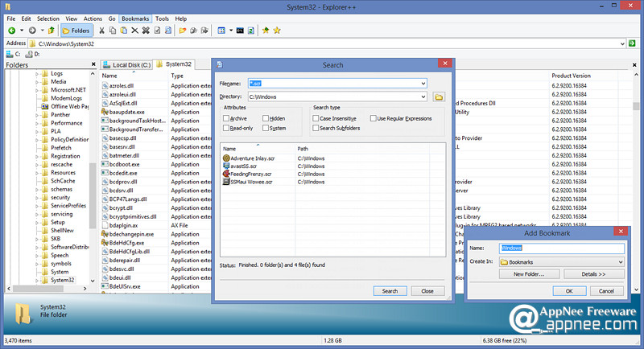
Task: Click the Views grid toolbar icon
Action: 221,31
